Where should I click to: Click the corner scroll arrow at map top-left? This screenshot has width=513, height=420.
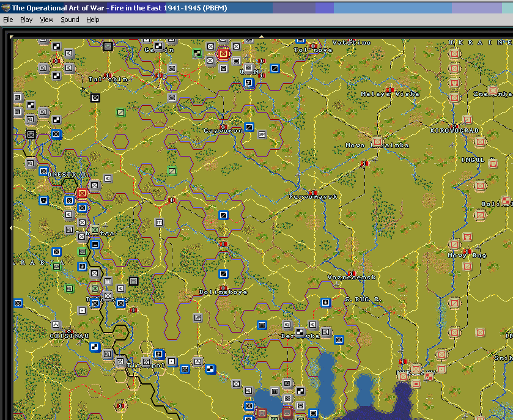[x=12, y=37]
